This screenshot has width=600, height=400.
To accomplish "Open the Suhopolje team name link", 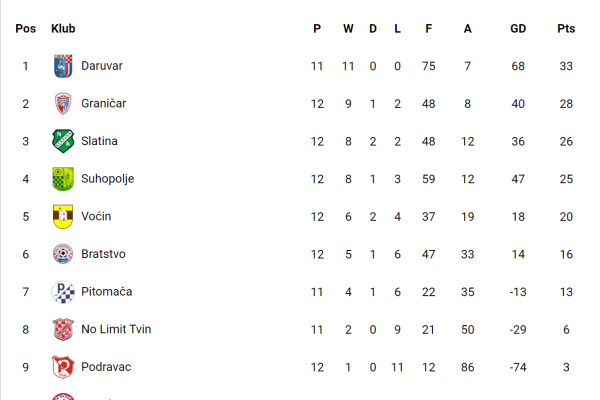I will pyautogui.click(x=108, y=179).
